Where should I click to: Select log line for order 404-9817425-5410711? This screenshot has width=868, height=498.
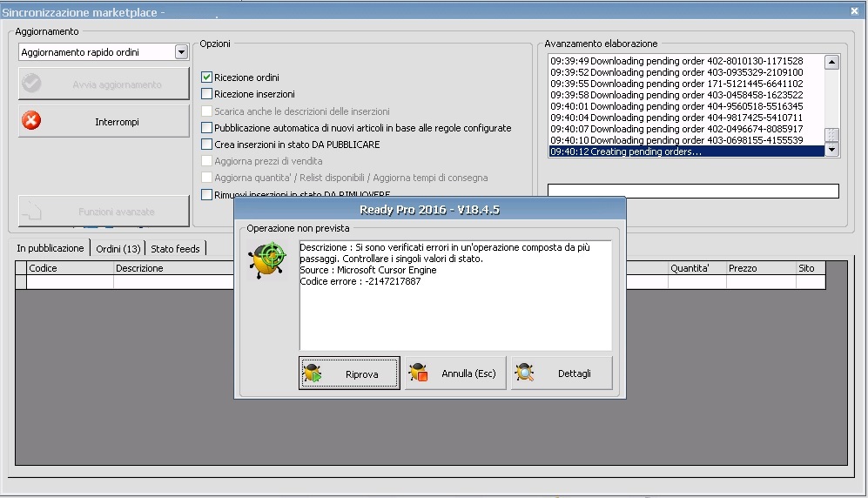tap(686, 118)
